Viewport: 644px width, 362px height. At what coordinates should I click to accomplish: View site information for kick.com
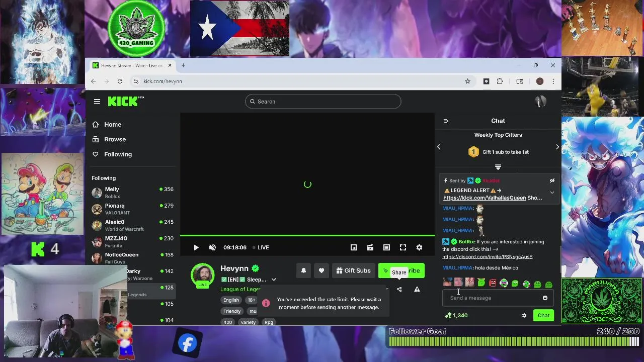pos(135,81)
